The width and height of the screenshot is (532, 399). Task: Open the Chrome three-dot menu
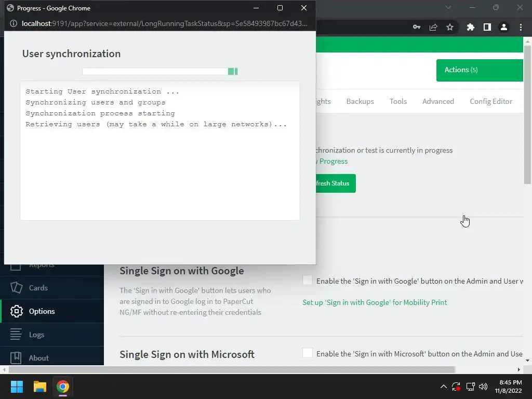[x=521, y=27]
